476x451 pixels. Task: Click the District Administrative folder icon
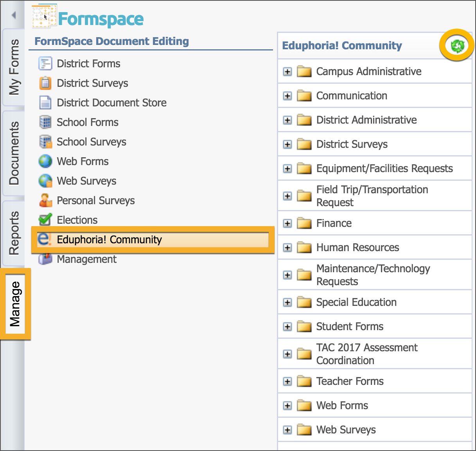[x=304, y=120]
